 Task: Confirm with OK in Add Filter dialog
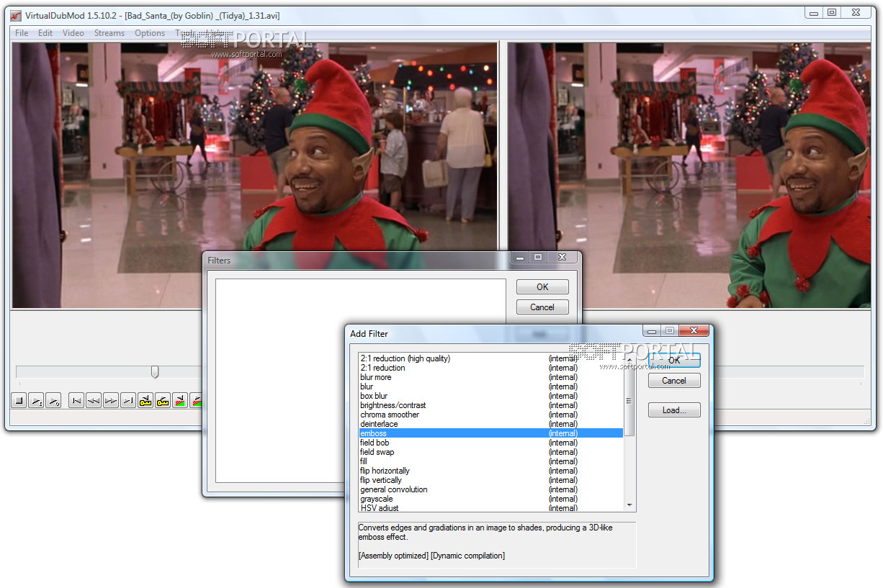[x=674, y=360]
